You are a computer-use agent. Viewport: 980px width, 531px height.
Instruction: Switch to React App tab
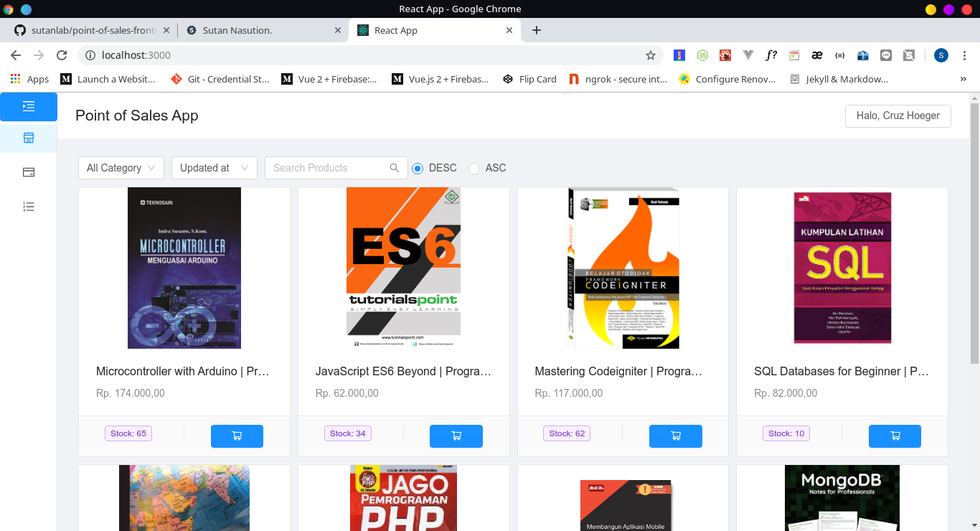click(x=434, y=30)
